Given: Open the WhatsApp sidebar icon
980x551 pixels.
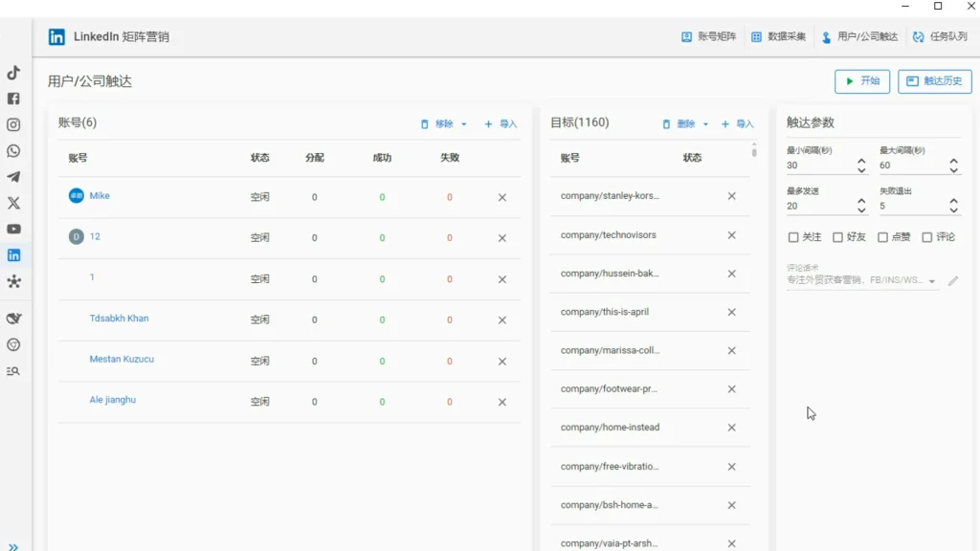Looking at the screenshot, I should [x=13, y=150].
